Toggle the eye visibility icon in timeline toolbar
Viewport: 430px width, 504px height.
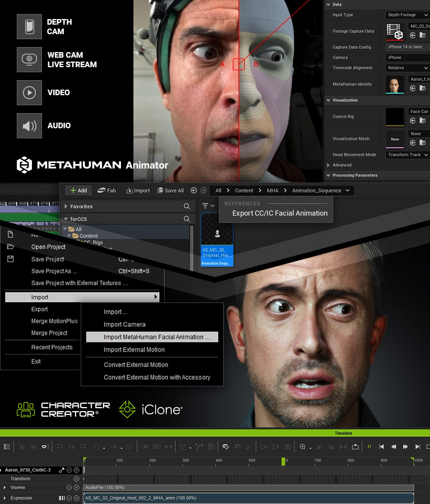(x=45, y=446)
